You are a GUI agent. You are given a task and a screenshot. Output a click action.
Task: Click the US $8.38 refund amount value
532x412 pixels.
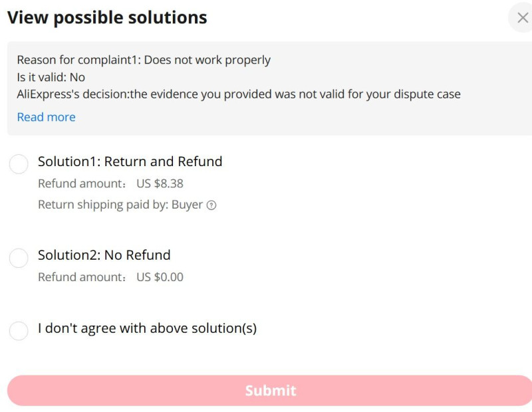click(x=160, y=183)
